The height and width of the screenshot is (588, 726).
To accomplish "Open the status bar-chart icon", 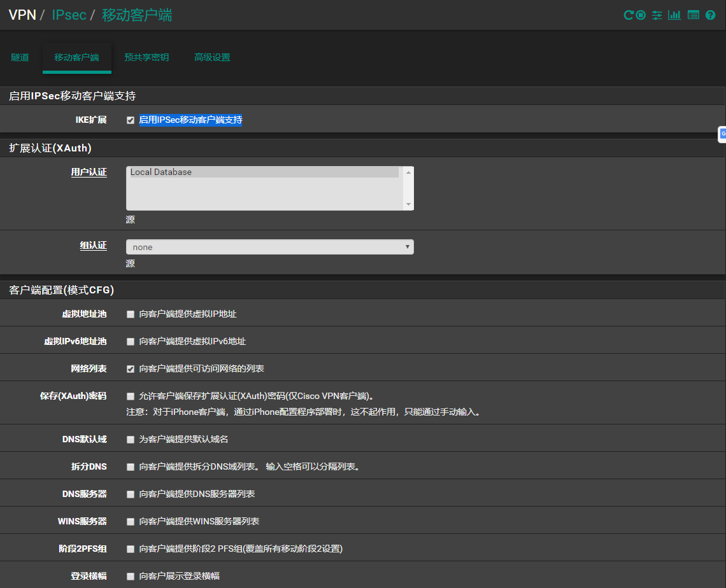I will [x=674, y=15].
